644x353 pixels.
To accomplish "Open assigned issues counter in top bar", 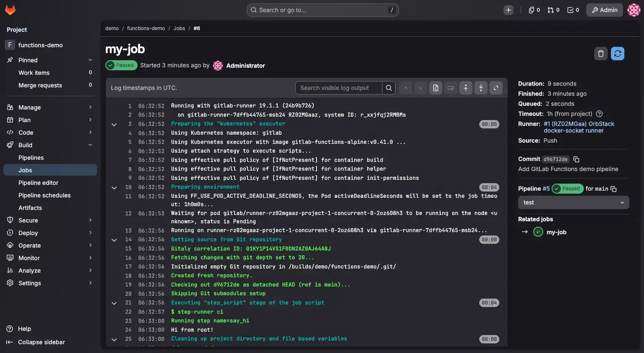I will [x=534, y=10].
